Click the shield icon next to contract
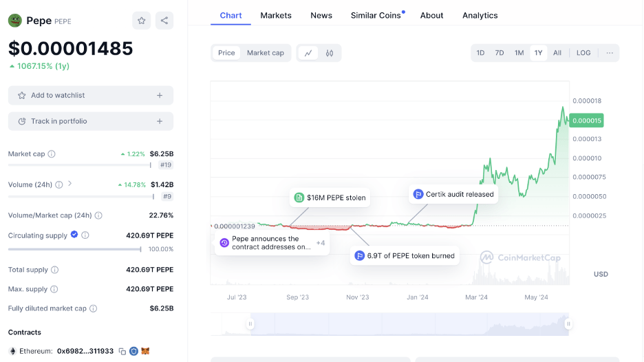This screenshot has width=644, height=362. pos(133,351)
